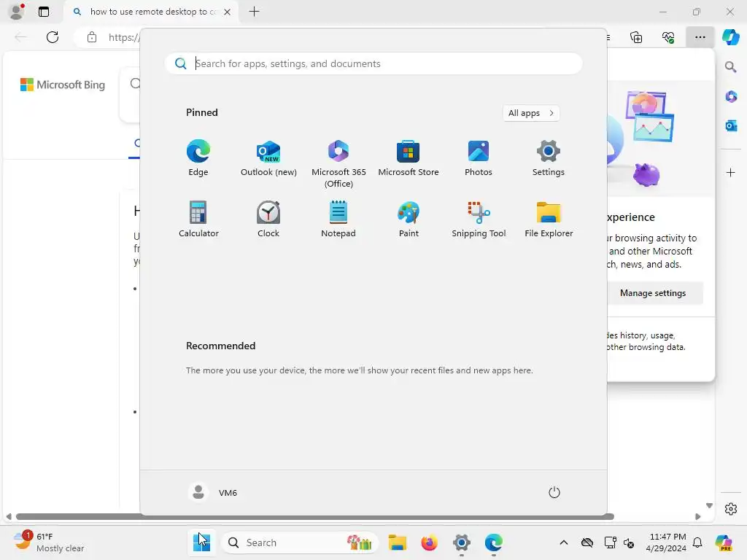Launch the Calculator app
The height and width of the screenshot is (560, 747).
(x=198, y=219)
